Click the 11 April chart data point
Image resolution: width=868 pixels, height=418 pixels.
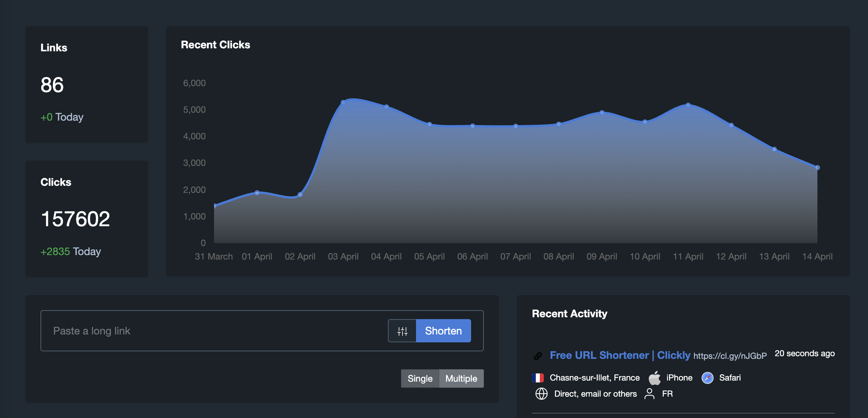click(x=688, y=105)
